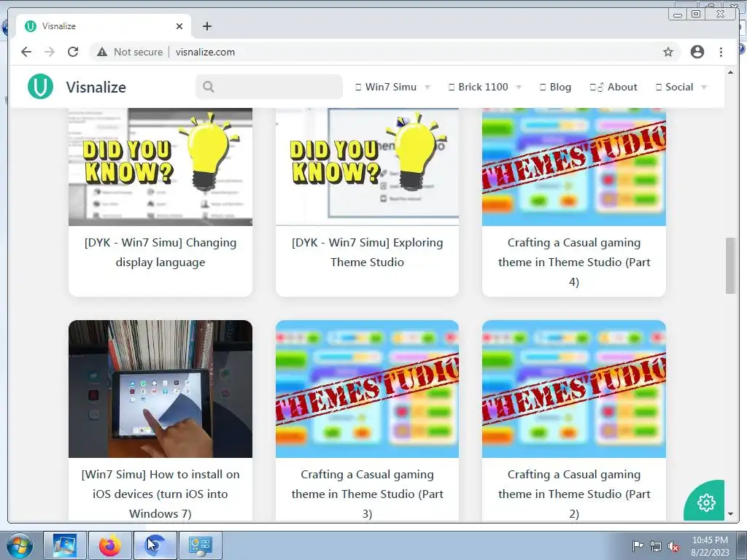The width and height of the screenshot is (747, 560).
Task: Minimize the browser window
Action: point(678,15)
